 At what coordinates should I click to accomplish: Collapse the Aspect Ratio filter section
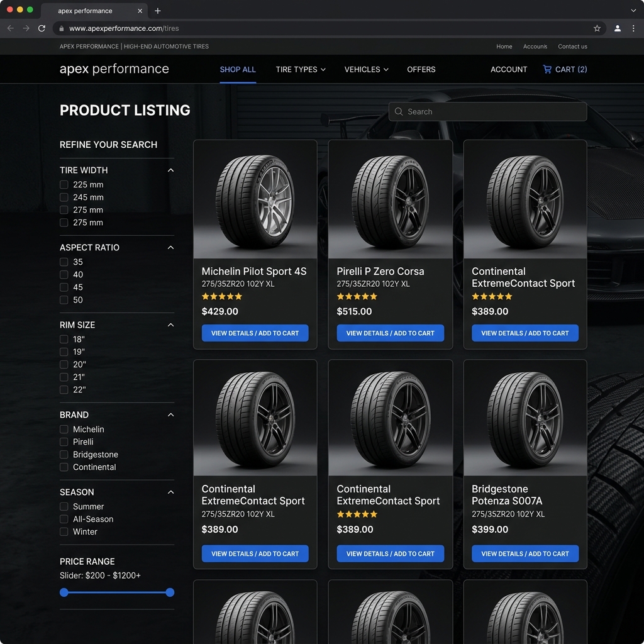170,247
